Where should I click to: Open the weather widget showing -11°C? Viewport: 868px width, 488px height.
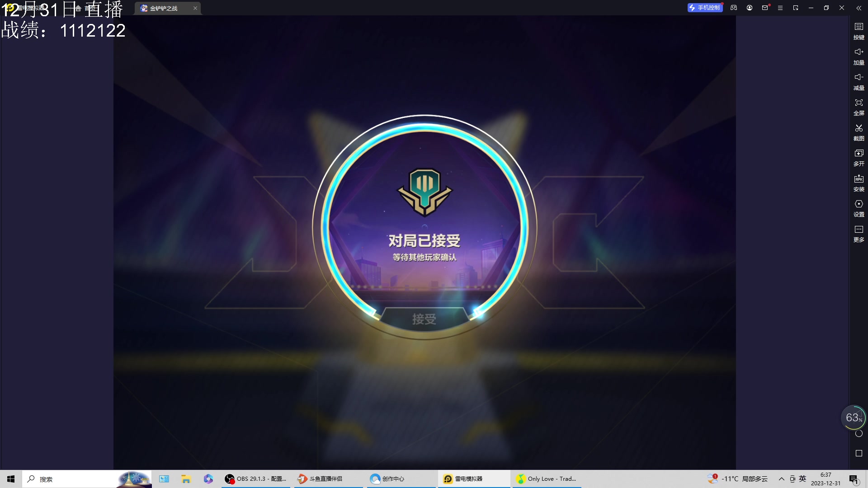pyautogui.click(x=738, y=479)
